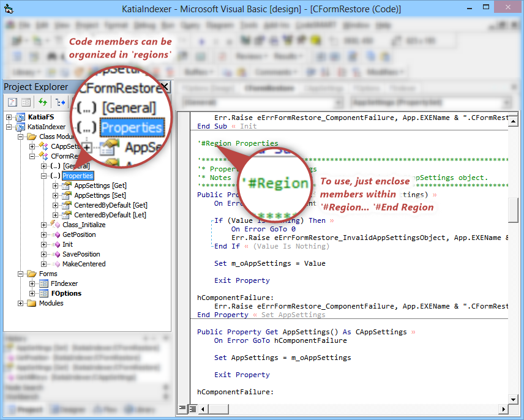Click the code pane scroll right arrow
524x420 pixels.
coord(504,408)
